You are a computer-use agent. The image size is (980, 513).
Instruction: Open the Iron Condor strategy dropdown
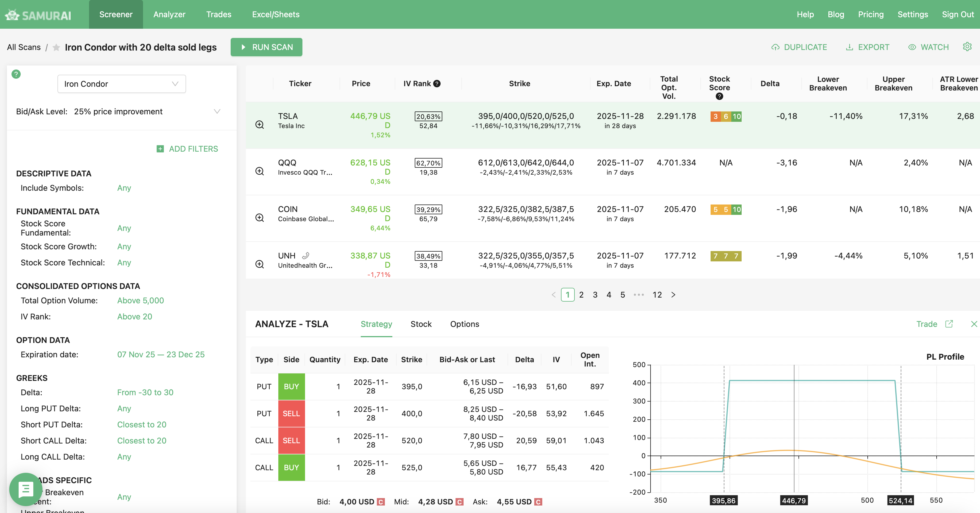pyautogui.click(x=121, y=84)
